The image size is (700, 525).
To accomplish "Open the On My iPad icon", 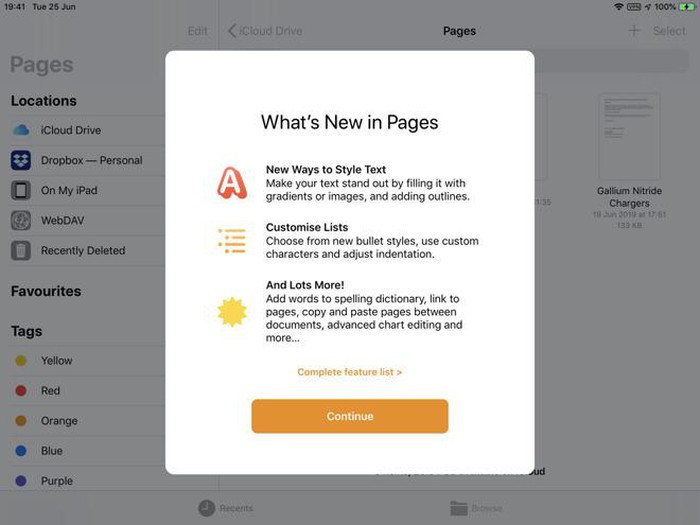I will click(x=21, y=190).
